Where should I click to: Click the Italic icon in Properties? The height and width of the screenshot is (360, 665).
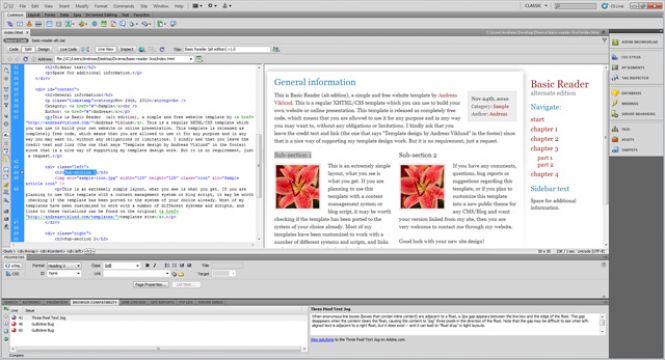point(154,265)
